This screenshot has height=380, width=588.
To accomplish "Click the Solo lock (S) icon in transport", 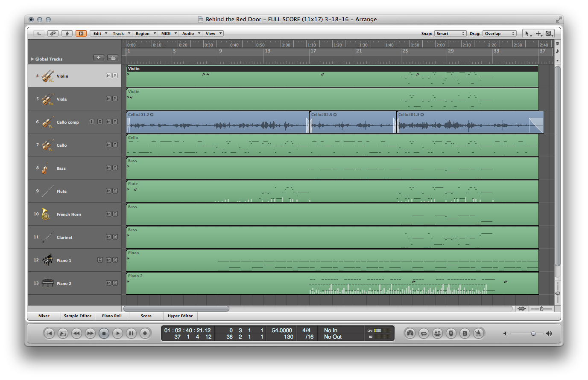I will pos(465,334).
